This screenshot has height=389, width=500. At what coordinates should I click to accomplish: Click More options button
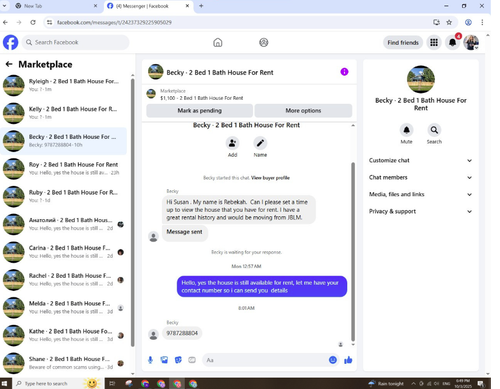click(x=303, y=111)
